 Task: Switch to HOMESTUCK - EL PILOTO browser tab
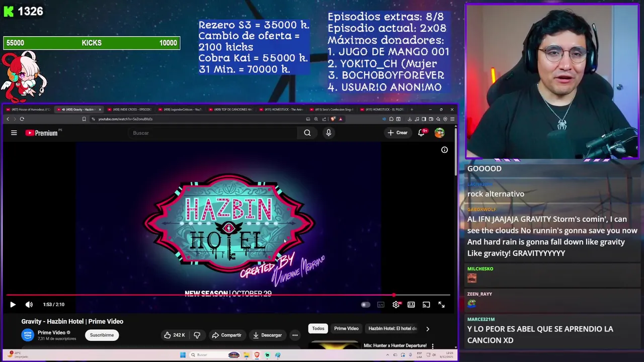(x=381, y=109)
